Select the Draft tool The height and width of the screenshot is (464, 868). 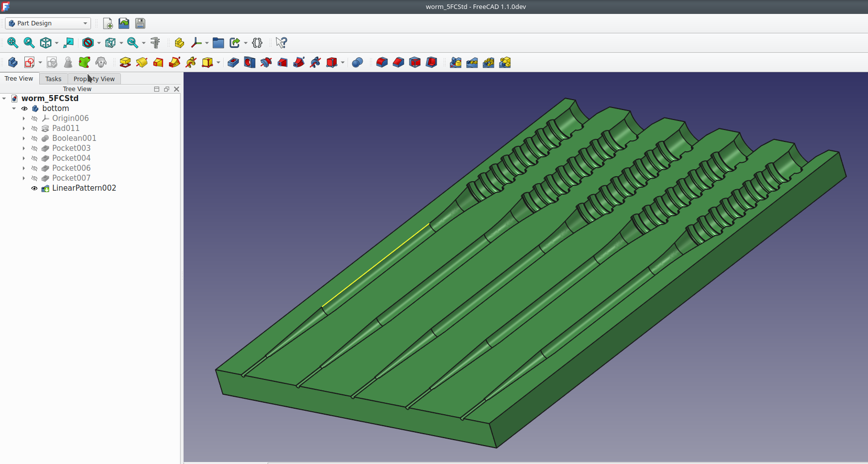415,62
